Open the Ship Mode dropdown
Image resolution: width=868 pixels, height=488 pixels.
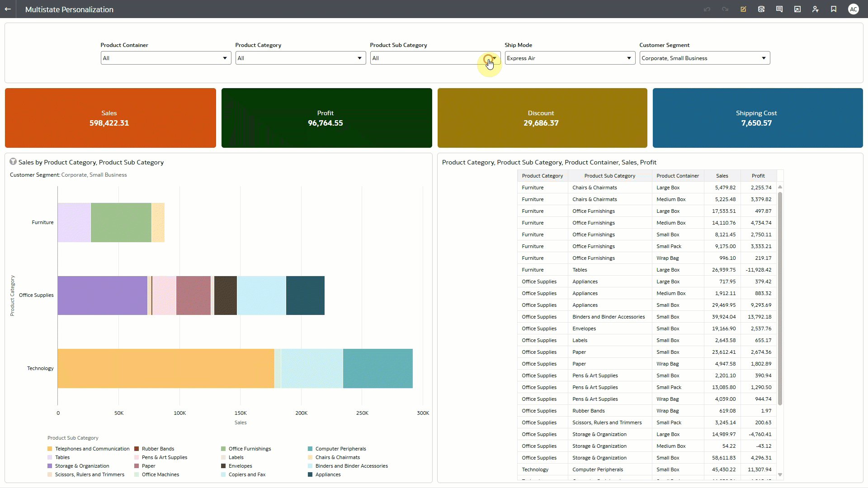pos(629,58)
